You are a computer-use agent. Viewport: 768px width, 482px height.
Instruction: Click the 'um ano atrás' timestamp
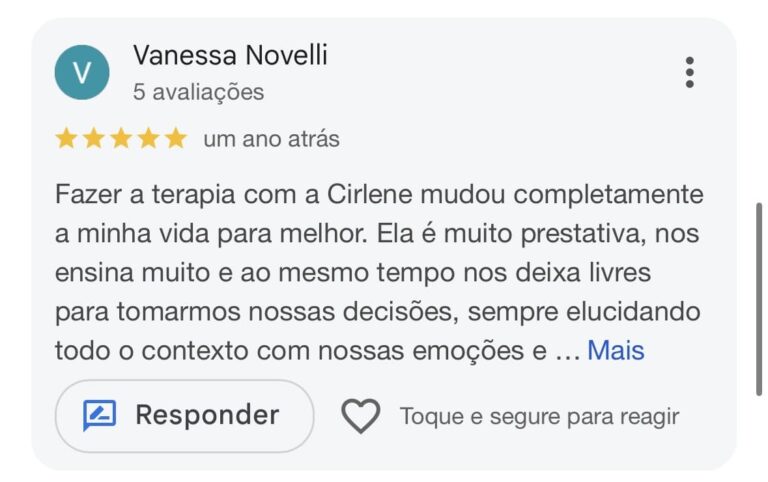click(x=271, y=140)
